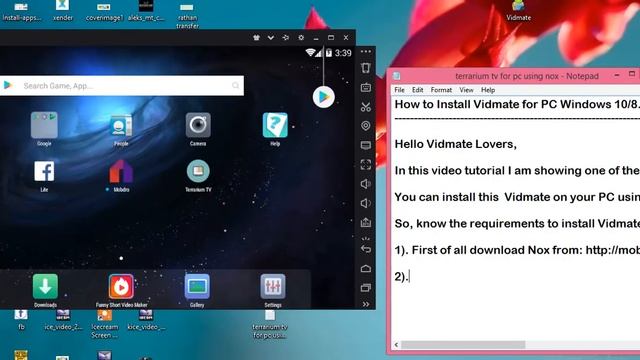Open Notepad Format menu
640x360 pixels.
pyautogui.click(x=441, y=90)
